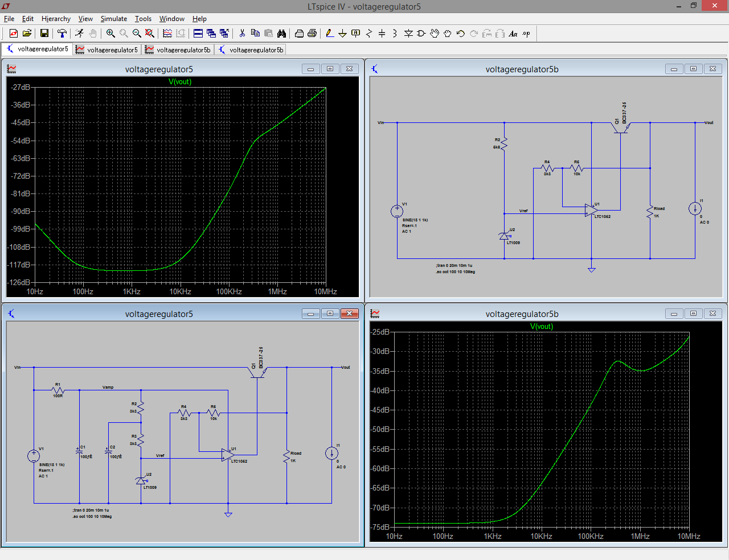Viewport: 729px width, 560px height.
Task: Maximize the voltageregulator5b schematic window
Action: tap(693, 69)
